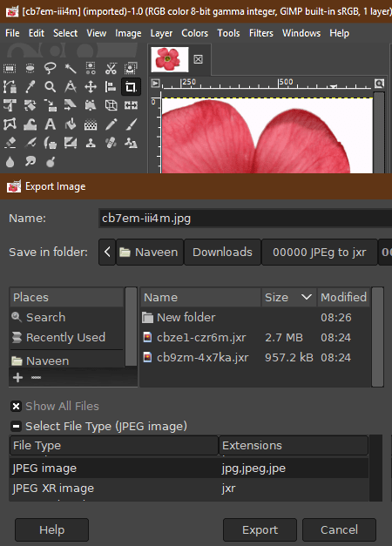Click the flower image tab thumbnail

(x=169, y=59)
